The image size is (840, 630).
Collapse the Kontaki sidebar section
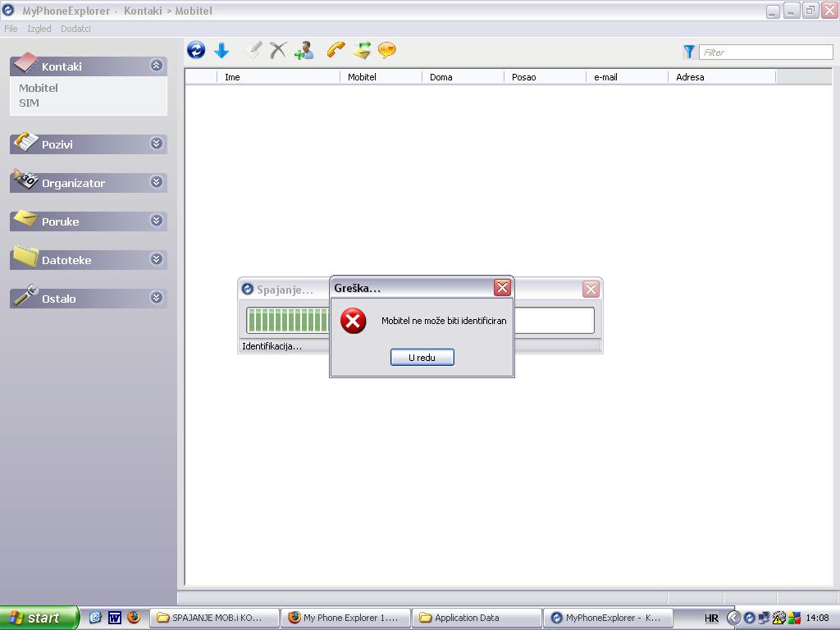tap(157, 66)
